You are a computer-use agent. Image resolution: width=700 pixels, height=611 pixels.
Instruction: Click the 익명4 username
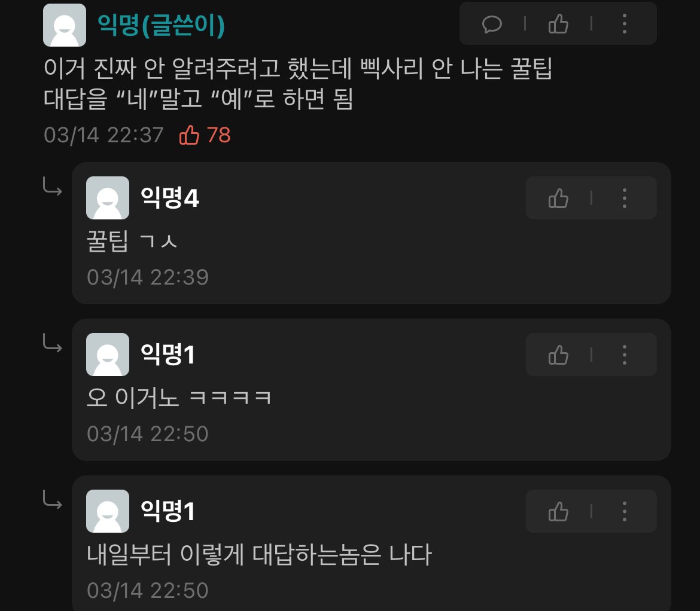pyautogui.click(x=170, y=197)
